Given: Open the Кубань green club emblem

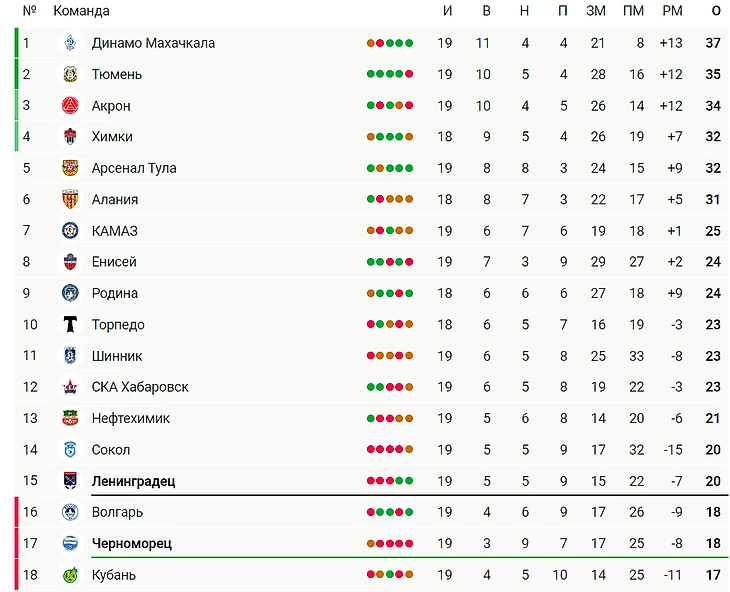Looking at the screenshot, I should tap(70, 575).
